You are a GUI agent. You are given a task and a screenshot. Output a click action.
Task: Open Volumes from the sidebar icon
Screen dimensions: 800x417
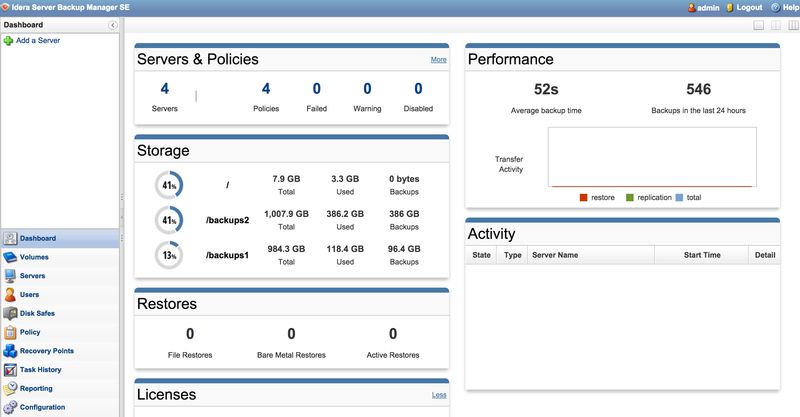pos(10,257)
